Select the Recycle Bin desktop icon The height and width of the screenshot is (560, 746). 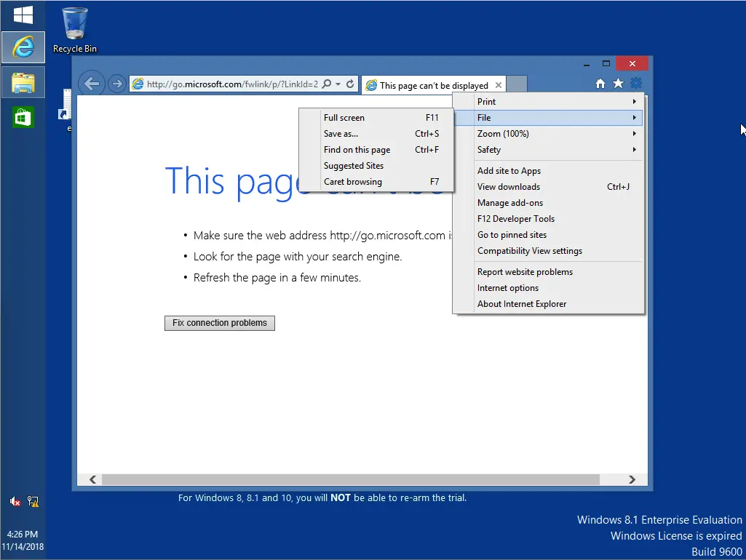click(x=75, y=30)
